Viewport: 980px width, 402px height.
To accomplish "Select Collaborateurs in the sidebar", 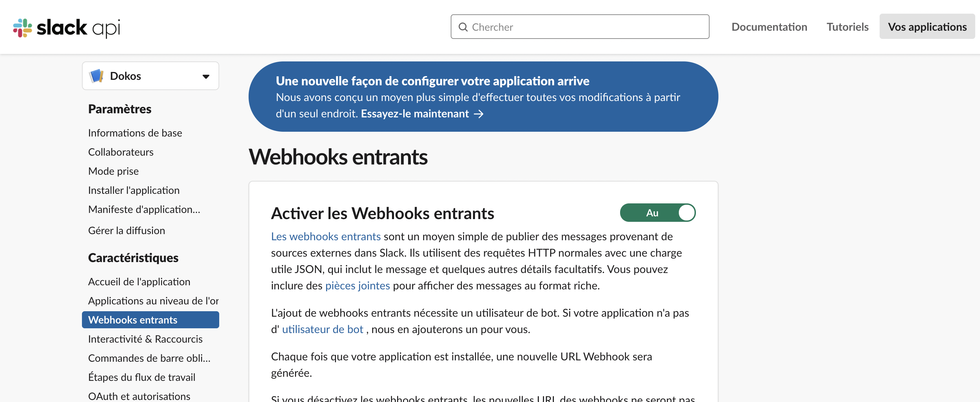I will tap(121, 152).
